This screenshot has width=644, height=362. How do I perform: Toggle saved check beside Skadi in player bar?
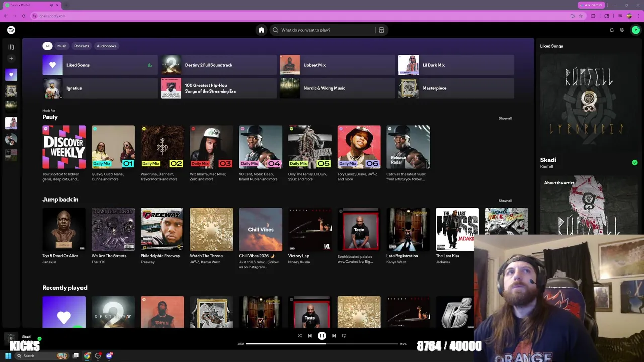pyautogui.click(x=39, y=339)
